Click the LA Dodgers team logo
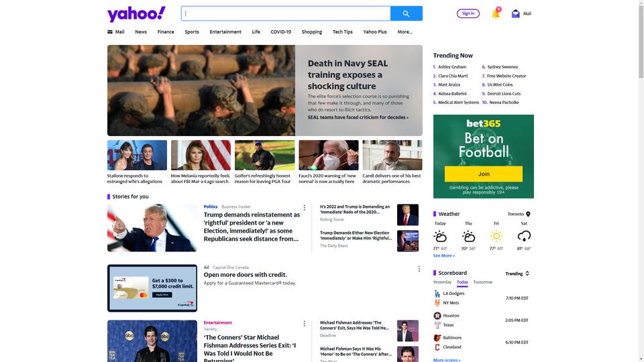 (437, 294)
